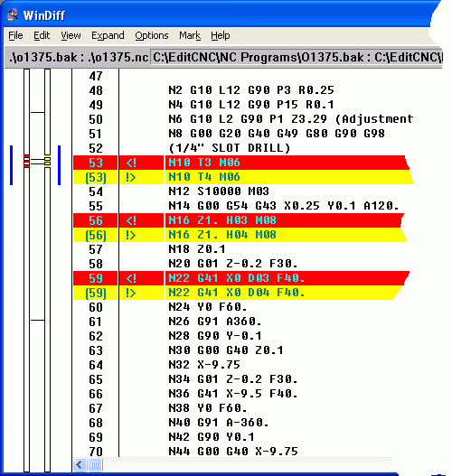Screen dimensions: 452x476
Task: Click the '<!' marker on line 59
Action: pos(131,278)
